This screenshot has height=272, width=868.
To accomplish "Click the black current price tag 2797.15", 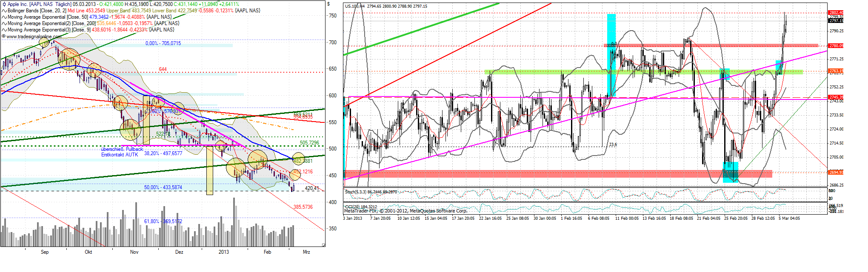I will [x=836, y=20].
